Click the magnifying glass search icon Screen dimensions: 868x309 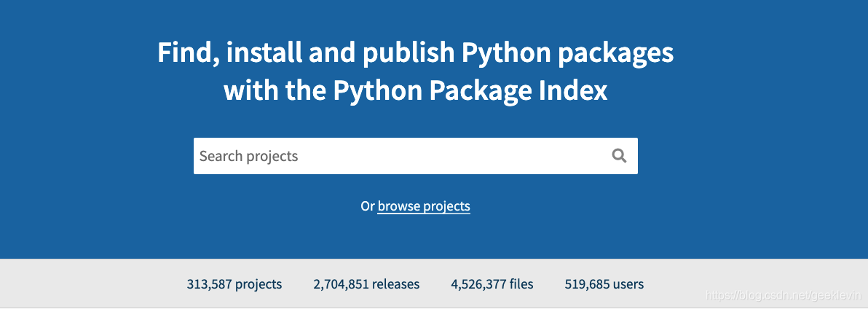click(619, 156)
